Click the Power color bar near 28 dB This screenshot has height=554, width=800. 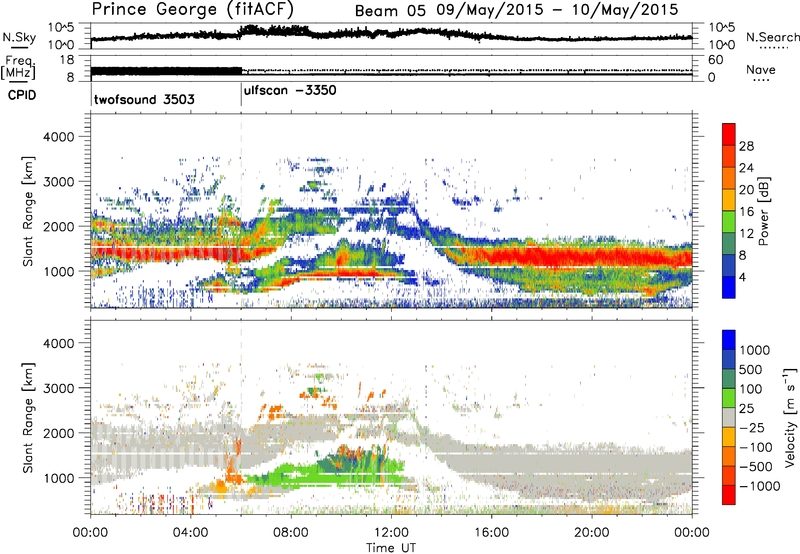tap(729, 146)
